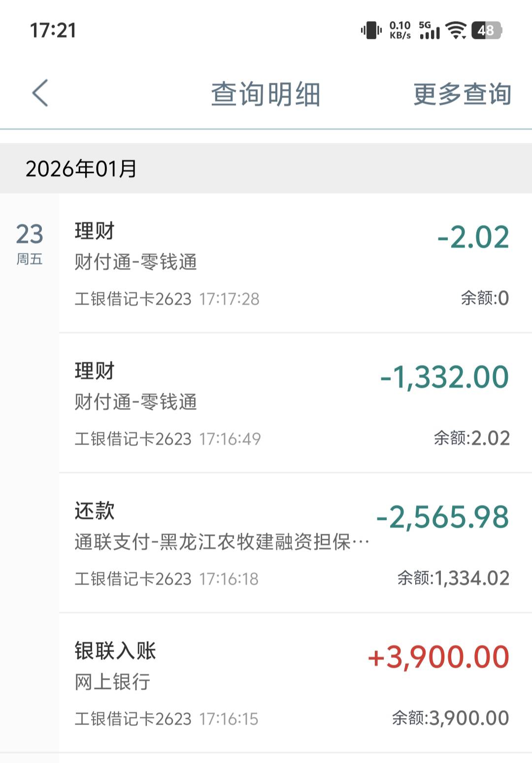Open the 还款 -2,565.98 transaction
This screenshot has height=763, width=532.
[x=295, y=543]
